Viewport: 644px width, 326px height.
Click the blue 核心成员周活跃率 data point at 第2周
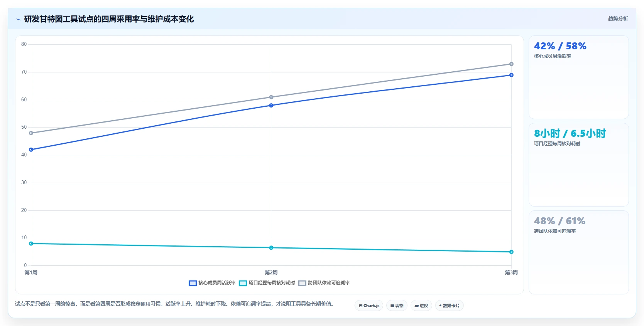click(x=271, y=105)
